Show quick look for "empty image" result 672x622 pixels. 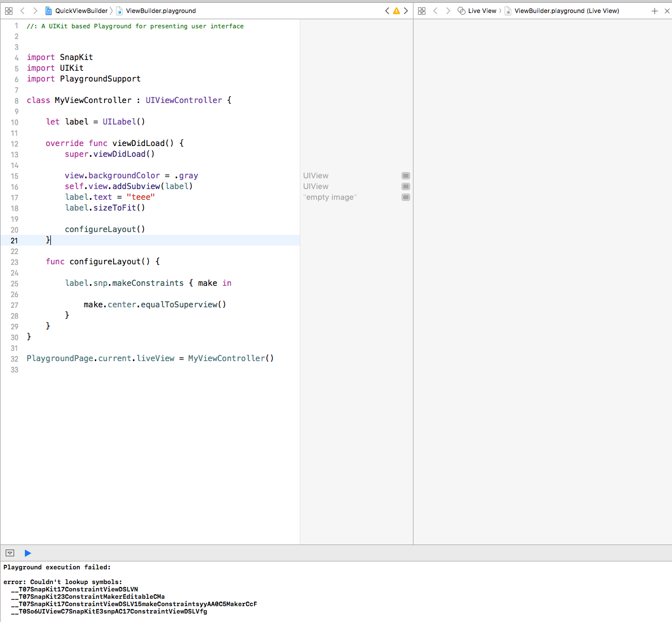pos(406,197)
